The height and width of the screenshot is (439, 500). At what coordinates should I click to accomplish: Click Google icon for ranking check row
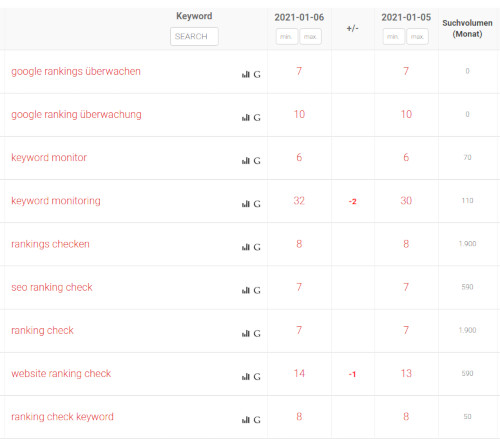click(257, 333)
